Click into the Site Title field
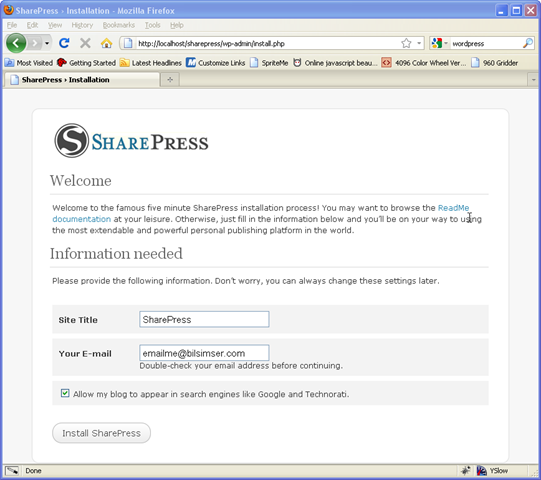541x480 pixels. [204, 319]
